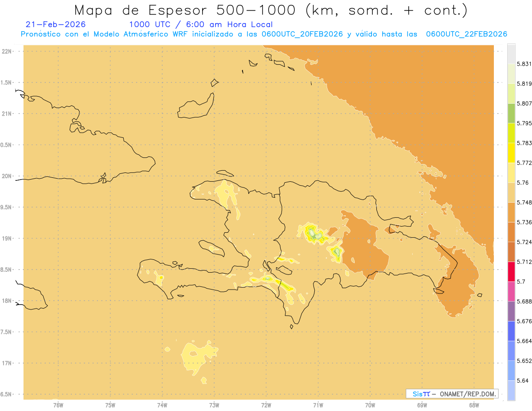Click the blue legend swatch between 5.664 and 5.676

[511, 331]
